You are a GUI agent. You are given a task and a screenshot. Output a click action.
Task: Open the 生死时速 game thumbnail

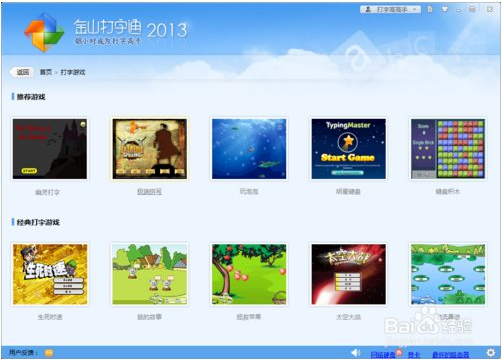pos(50,274)
